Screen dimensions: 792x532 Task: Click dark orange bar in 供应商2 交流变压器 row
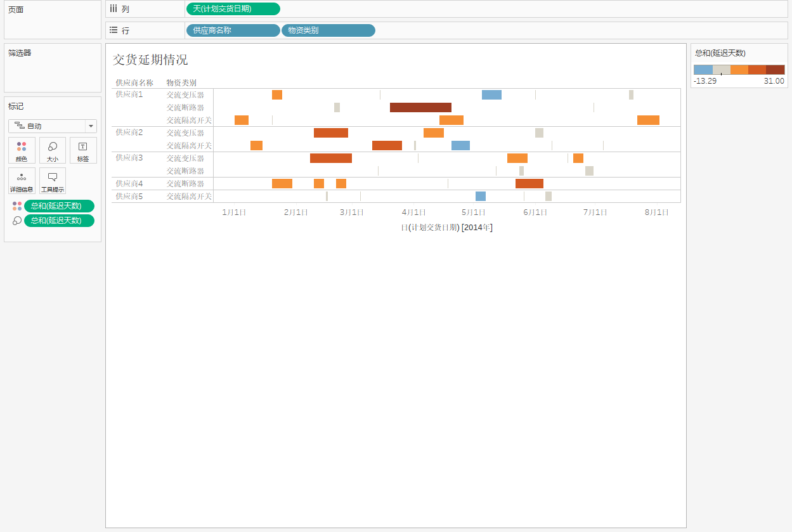331,133
